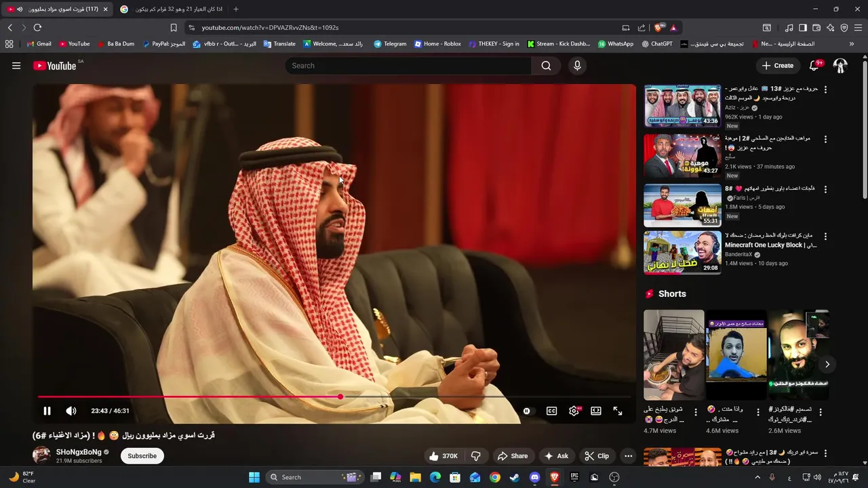Like the video (370K)
Viewport: 868px width, 488px height.
443,456
